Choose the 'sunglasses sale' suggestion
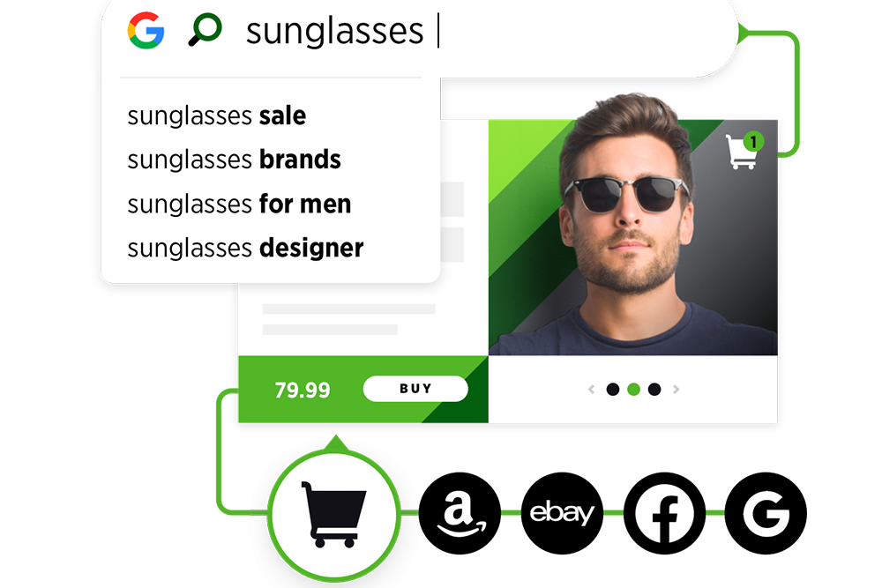The height and width of the screenshot is (588, 882). pos(217,115)
